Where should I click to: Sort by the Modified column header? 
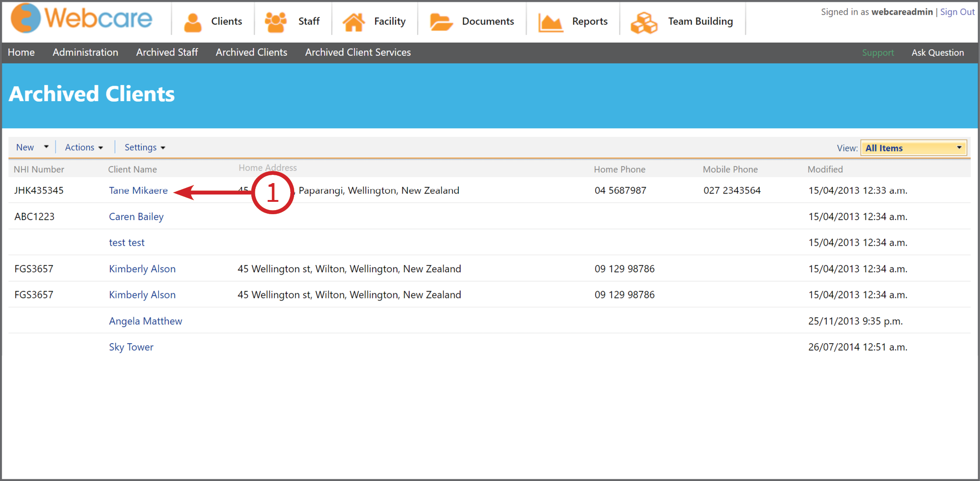point(825,169)
